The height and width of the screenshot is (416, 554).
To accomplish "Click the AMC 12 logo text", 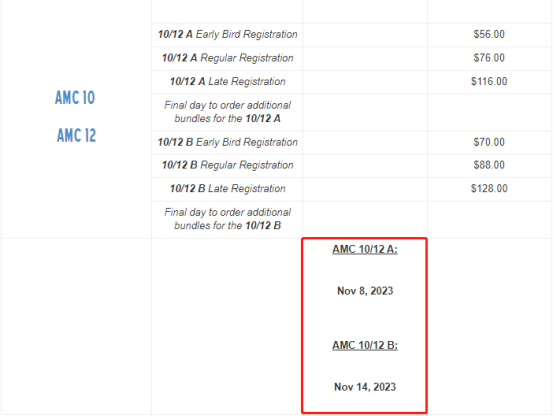I will pyautogui.click(x=76, y=135).
